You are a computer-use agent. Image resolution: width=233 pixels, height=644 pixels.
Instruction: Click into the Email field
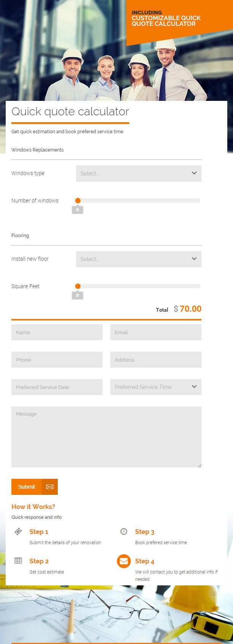coord(155,332)
